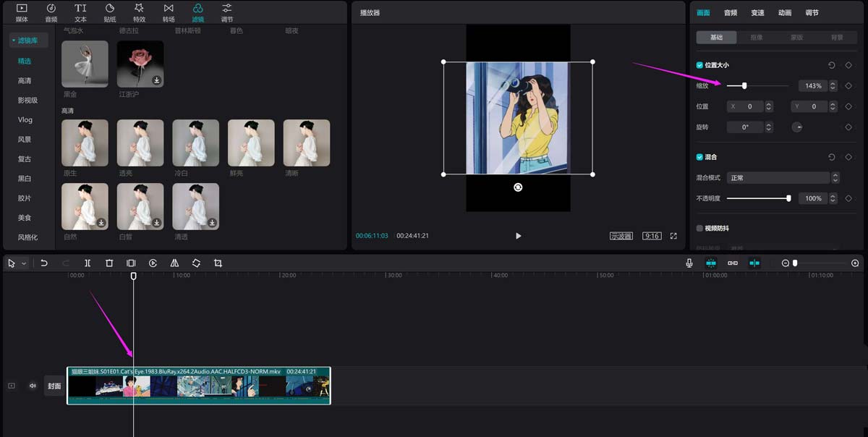The height and width of the screenshot is (437, 868).
Task: Toggle the preview axis icon in timeline toolbar
Action: [x=754, y=263]
